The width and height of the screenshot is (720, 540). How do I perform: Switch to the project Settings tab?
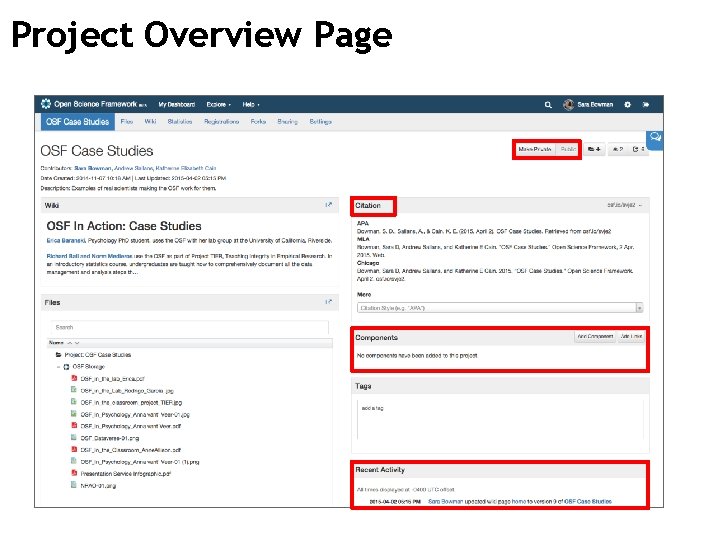pos(321,122)
